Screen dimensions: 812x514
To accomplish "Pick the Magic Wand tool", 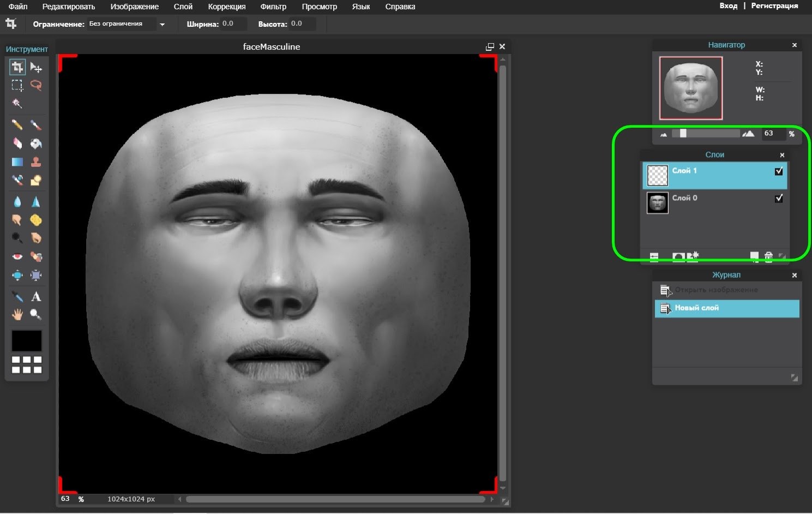I will tap(17, 103).
